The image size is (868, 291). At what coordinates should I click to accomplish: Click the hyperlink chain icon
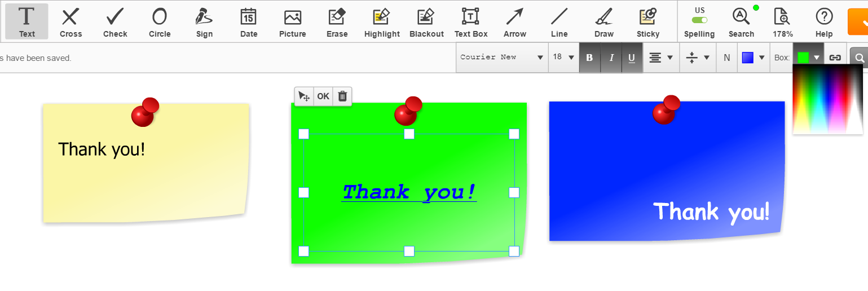835,58
